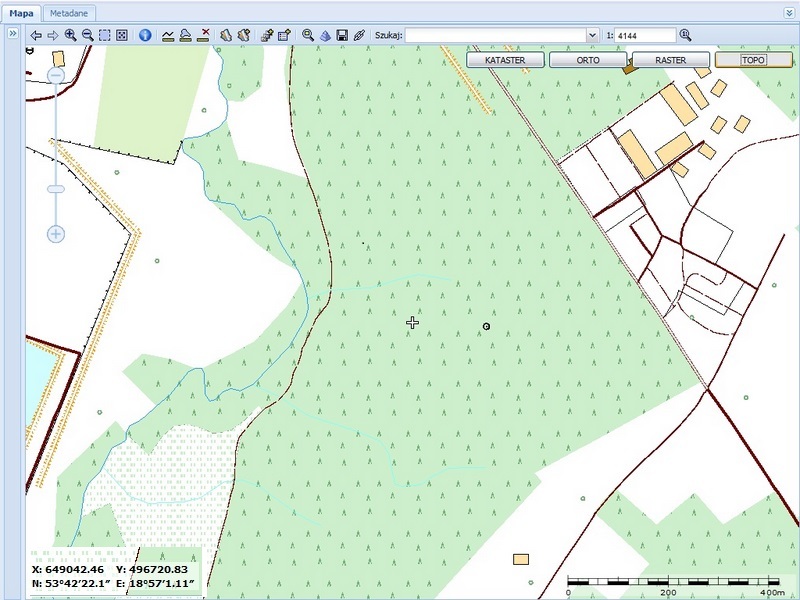The height and width of the screenshot is (600, 800).
Task: Toggle the TOPO map layer
Action: [753, 60]
